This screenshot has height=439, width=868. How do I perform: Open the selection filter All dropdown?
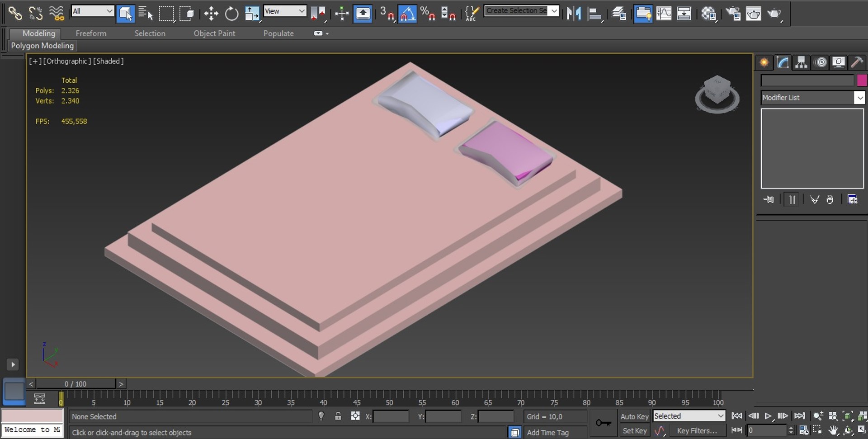click(x=93, y=11)
